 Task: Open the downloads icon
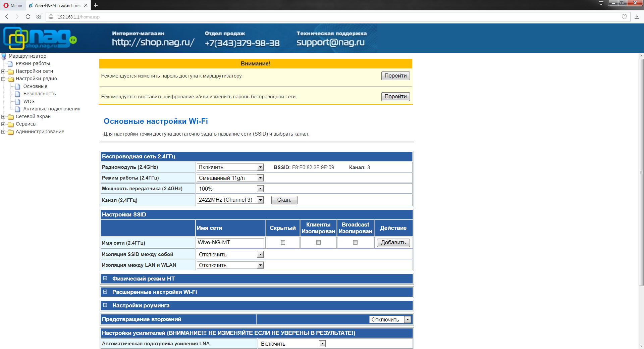(x=637, y=17)
